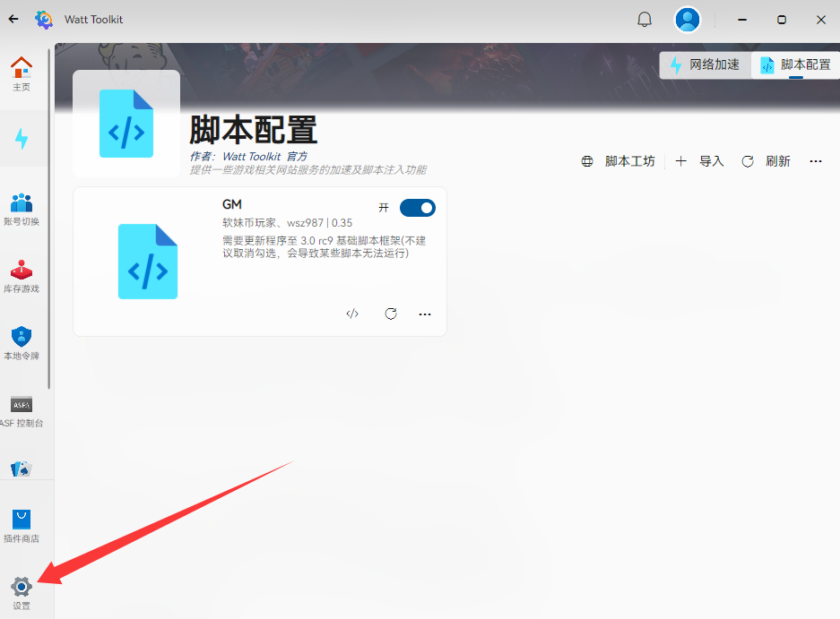The width and height of the screenshot is (840, 619).
Task: Click 刷新 to refresh scripts
Action: click(x=766, y=161)
